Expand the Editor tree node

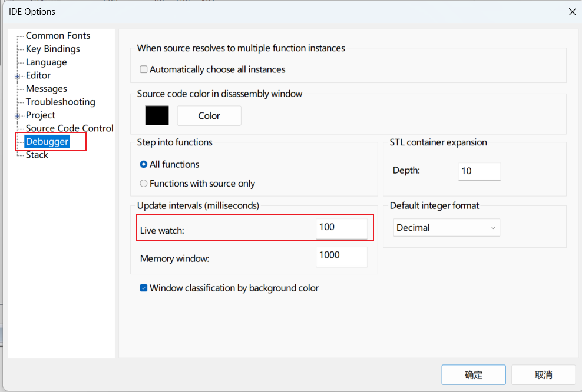tap(18, 75)
